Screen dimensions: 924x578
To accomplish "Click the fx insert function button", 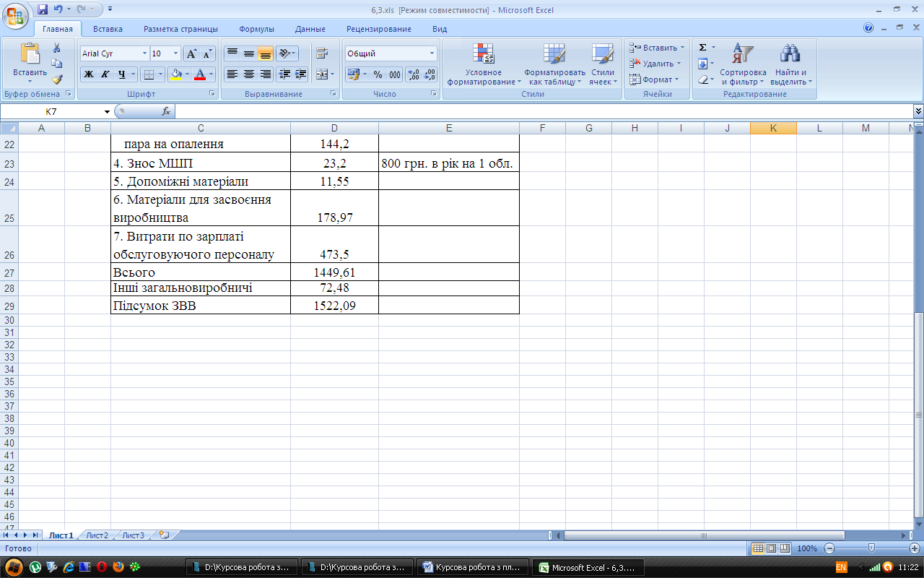I will click(x=165, y=111).
